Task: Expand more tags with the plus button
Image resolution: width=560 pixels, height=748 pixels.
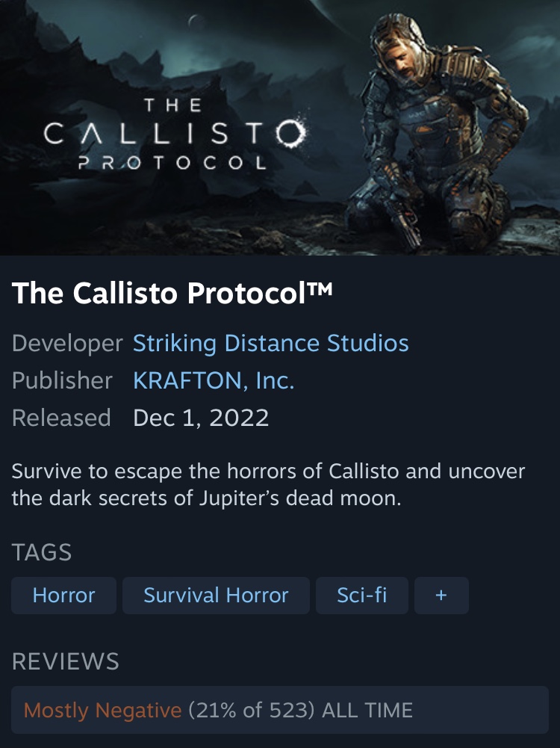Action: (441, 596)
